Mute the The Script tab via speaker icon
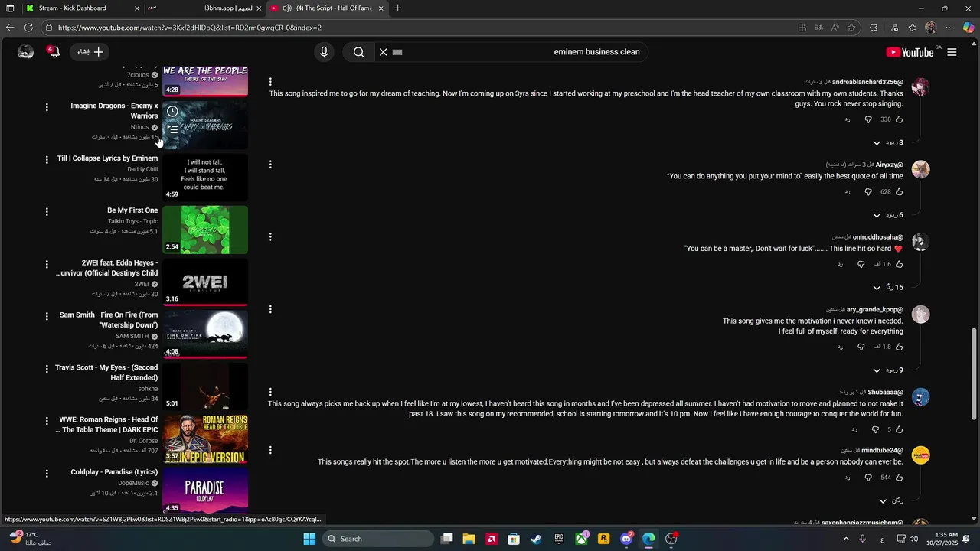Screen dimensions: 980x551 (x=286, y=8)
